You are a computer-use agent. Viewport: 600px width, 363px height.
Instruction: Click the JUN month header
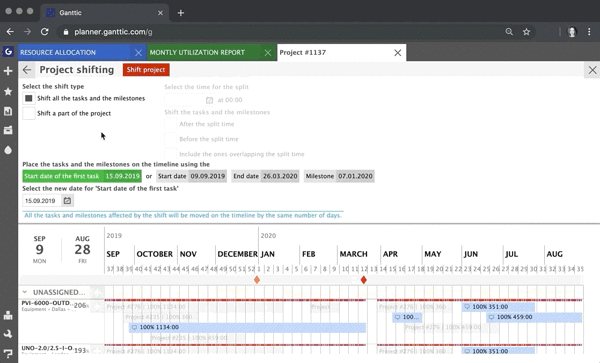470,254
